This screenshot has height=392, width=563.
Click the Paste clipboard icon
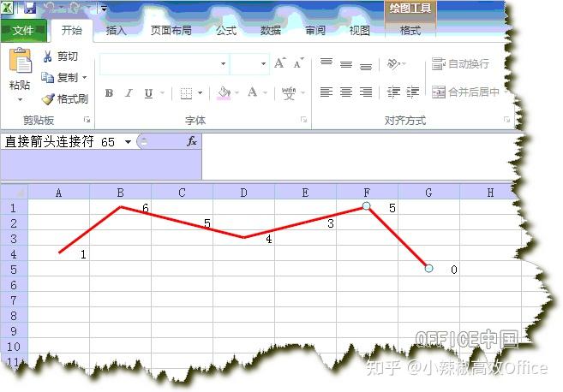coord(20,61)
